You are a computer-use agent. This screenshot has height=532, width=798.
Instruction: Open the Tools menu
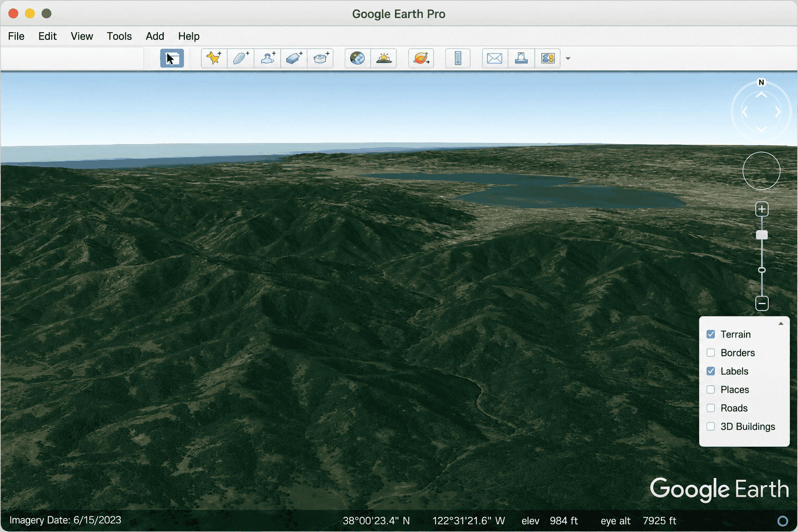pos(119,36)
